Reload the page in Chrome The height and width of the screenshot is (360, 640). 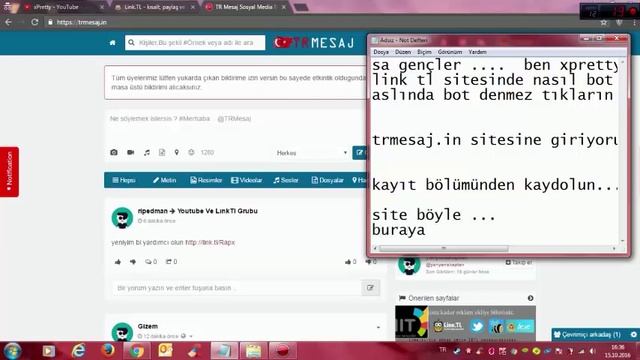[35, 22]
